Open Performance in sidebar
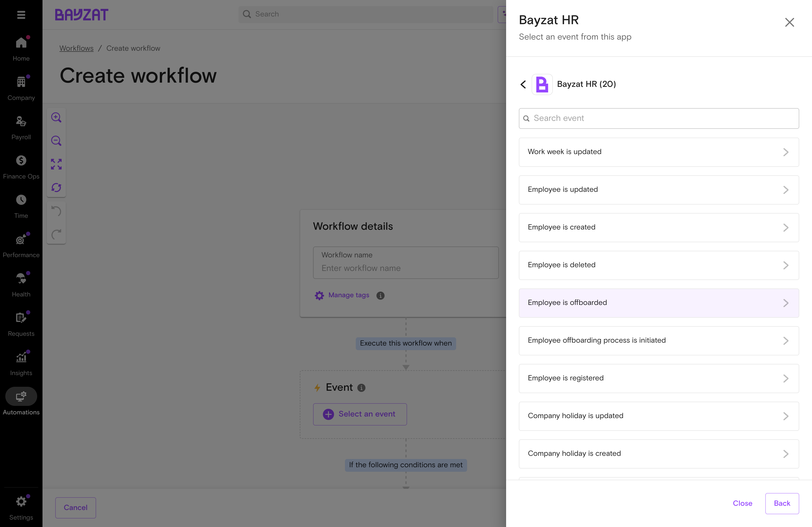The width and height of the screenshot is (812, 527). click(x=21, y=245)
